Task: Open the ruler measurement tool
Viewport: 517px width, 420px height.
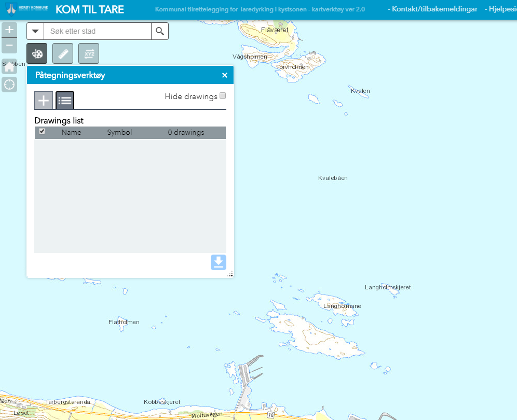Action: pos(63,53)
